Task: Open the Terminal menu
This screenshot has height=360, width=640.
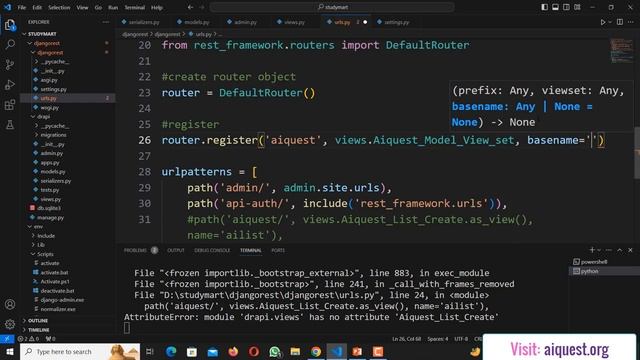Action: 135,7
